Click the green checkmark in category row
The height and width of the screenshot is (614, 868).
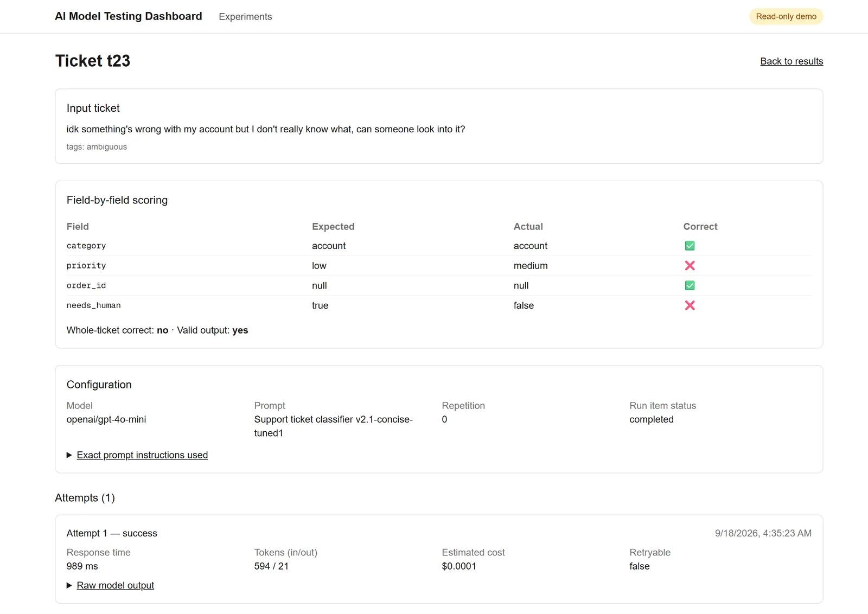[x=690, y=246]
